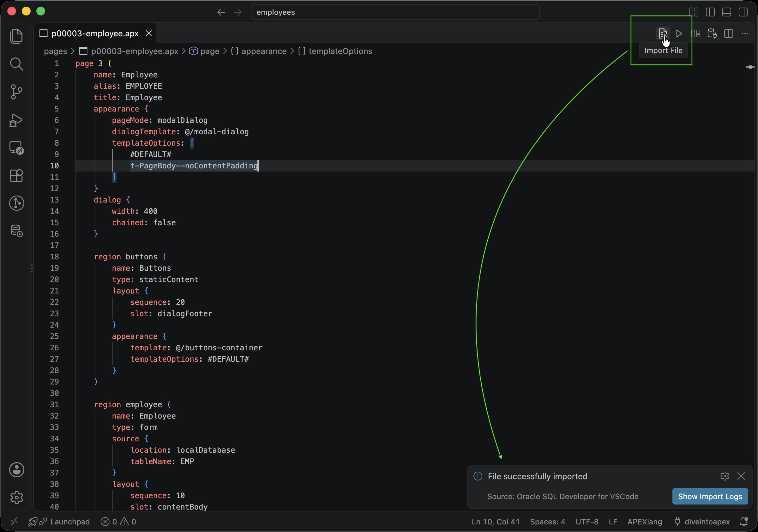Go back with the left navigation arrow
758x532 pixels.
(221, 12)
